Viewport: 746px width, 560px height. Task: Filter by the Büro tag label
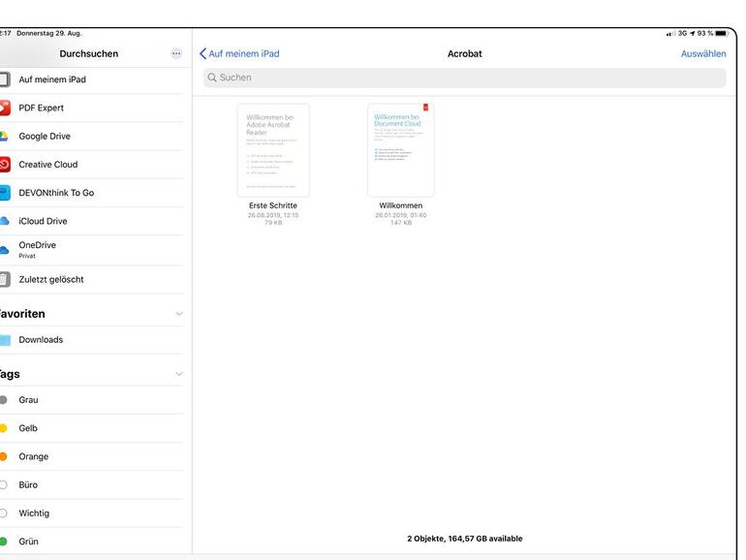28,484
